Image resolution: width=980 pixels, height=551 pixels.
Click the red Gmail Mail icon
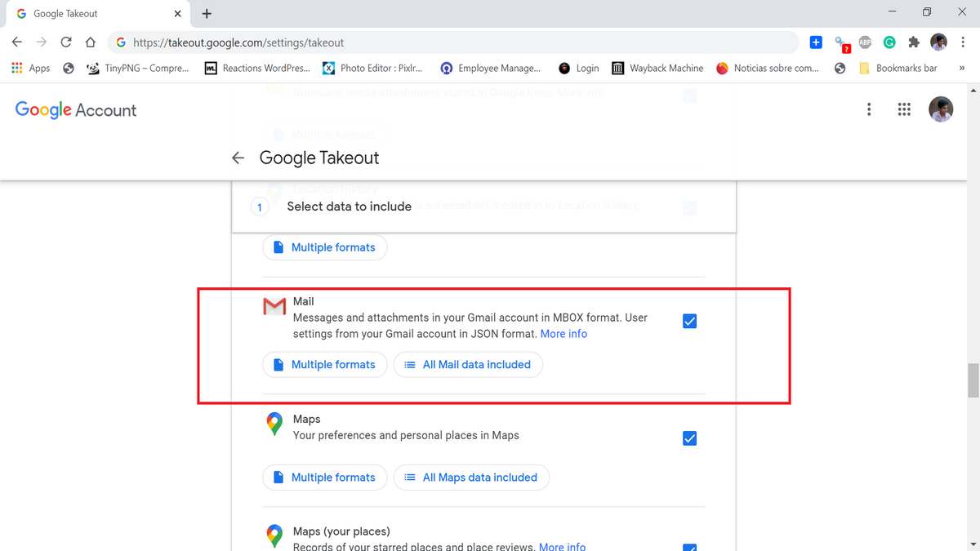(274, 306)
